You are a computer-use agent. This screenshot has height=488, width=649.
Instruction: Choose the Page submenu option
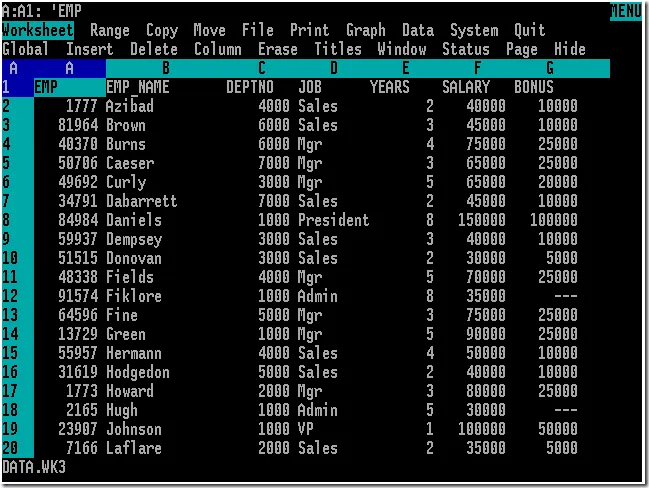[522, 49]
